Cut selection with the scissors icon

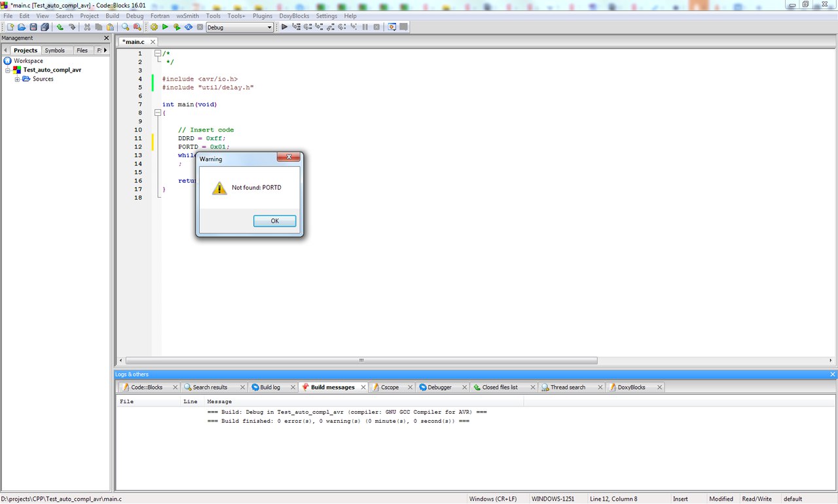87,27
